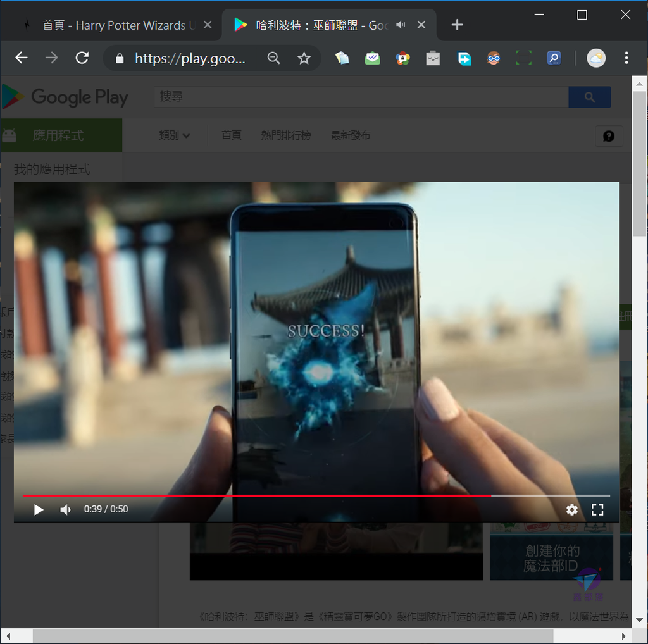Bookmark this page with the star
Screen dimensions: 648x644
(x=304, y=58)
